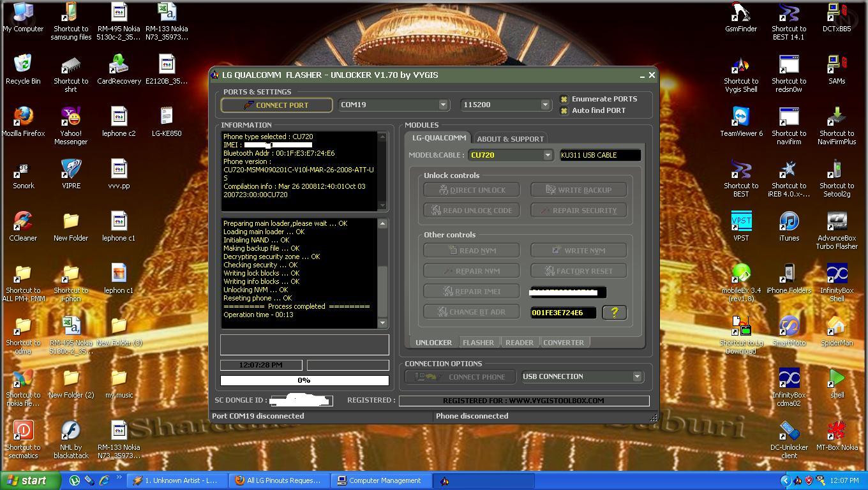The image size is (868, 490).
Task: Open the CCleaner desktop icon
Action: (x=23, y=226)
